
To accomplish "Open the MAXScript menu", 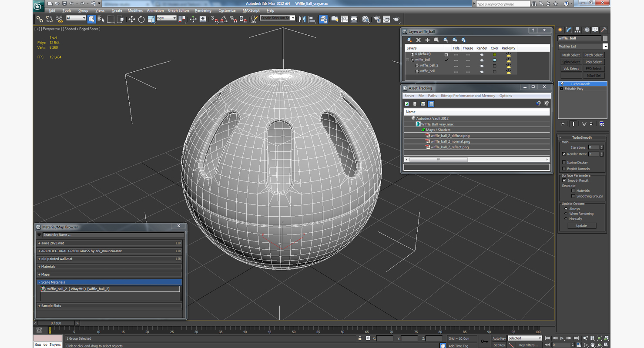I will [251, 10].
